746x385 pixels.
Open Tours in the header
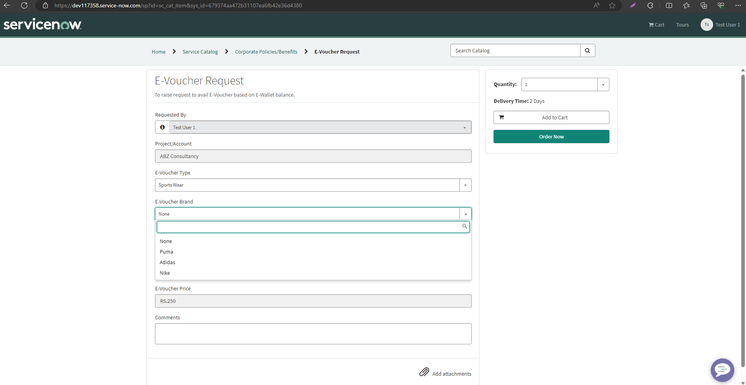pyautogui.click(x=682, y=25)
